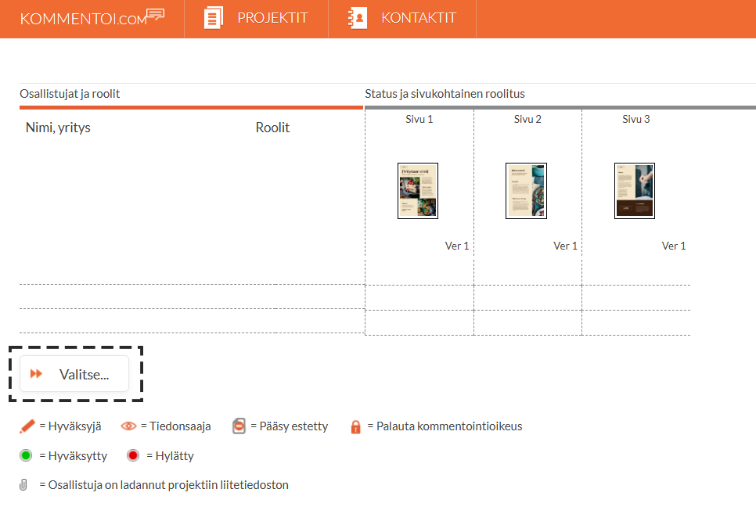Open the Sivu 3 page thumbnail
This screenshot has height=532, width=756.
pos(635,191)
